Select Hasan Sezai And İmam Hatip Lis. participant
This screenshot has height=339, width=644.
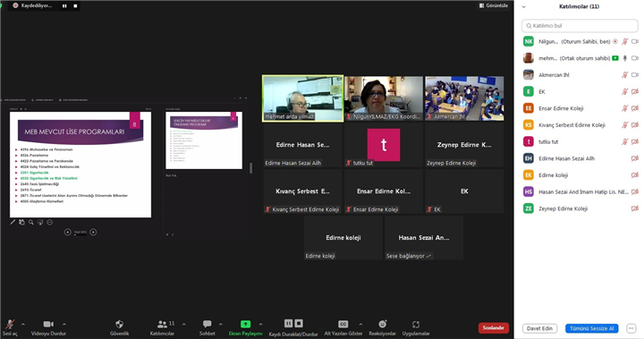tap(580, 192)
